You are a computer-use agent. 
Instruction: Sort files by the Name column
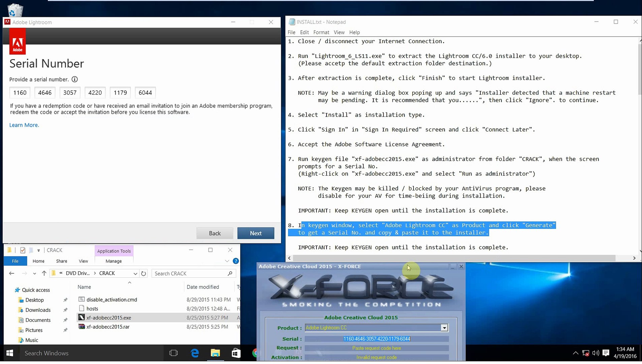[84, 287]
